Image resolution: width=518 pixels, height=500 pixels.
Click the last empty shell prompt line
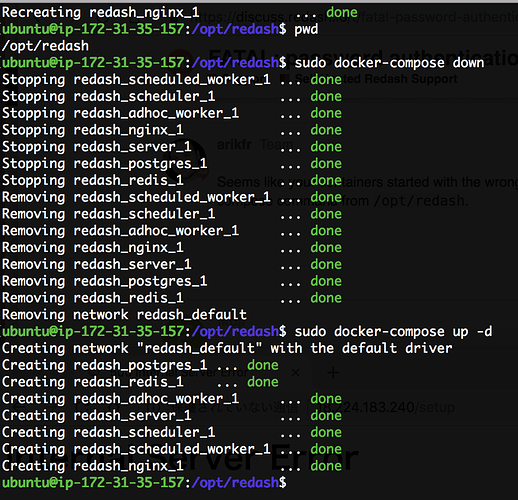pos(144,483)
